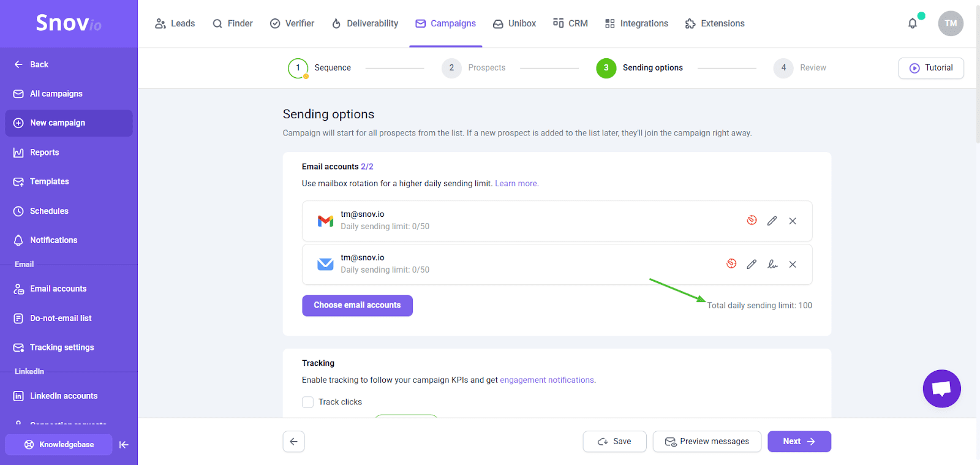Click the page vertical scrollbar
Screen dimensions: 980x465
978,74
